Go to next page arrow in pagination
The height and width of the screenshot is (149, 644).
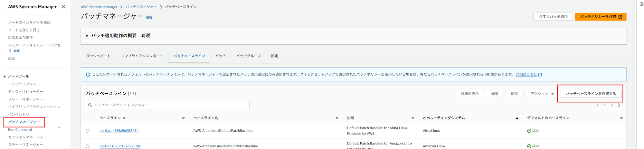[x=619, y=105]
